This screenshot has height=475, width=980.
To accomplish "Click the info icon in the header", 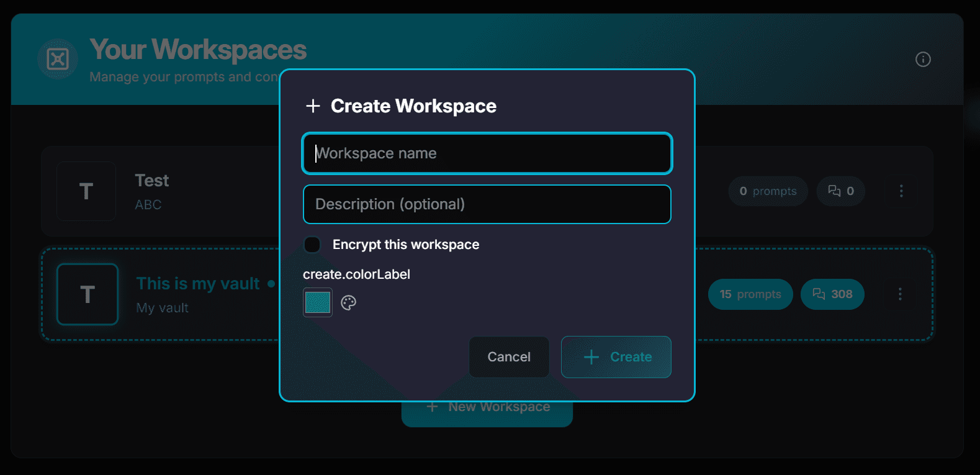I will coord(923,60).
